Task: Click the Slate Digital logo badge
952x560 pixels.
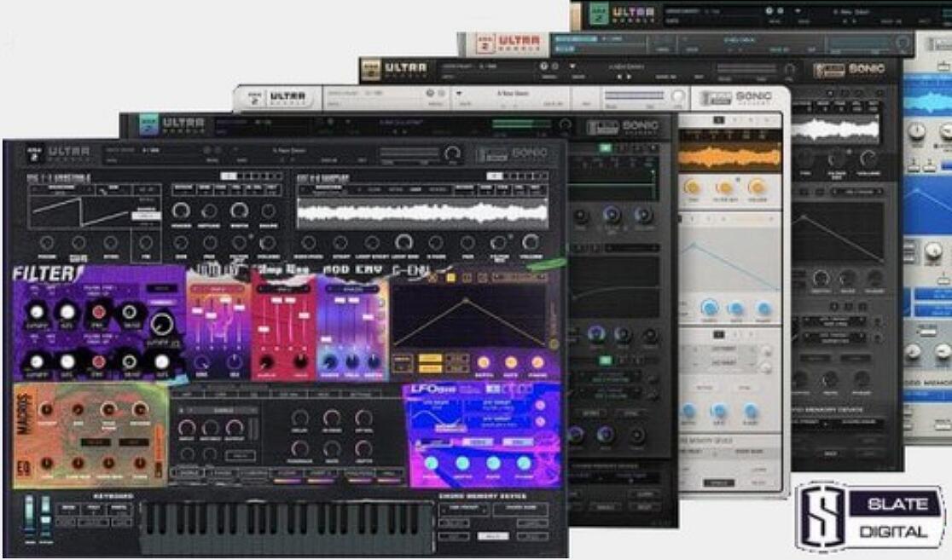Action: (870, 517)
